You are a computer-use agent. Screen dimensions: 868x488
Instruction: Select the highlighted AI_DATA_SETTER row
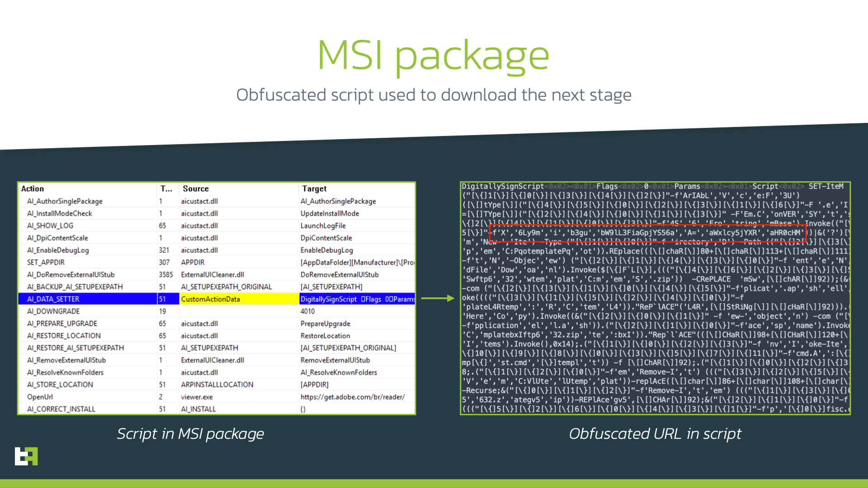pos(217,299)
